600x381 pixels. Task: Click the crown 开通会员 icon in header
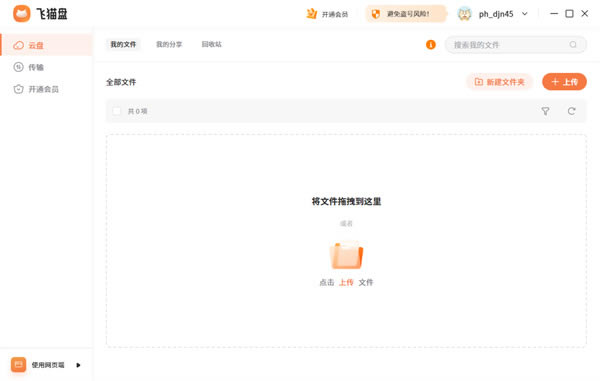(311, 14)
